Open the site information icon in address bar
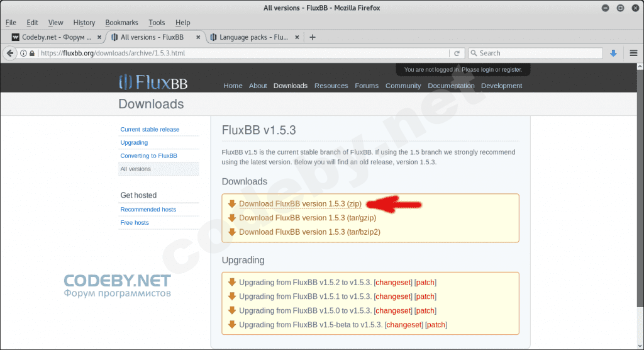 [24, 53]
